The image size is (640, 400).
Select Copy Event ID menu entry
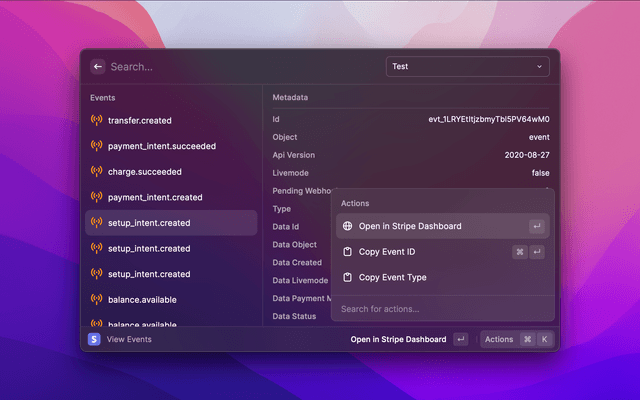(387, 252)
